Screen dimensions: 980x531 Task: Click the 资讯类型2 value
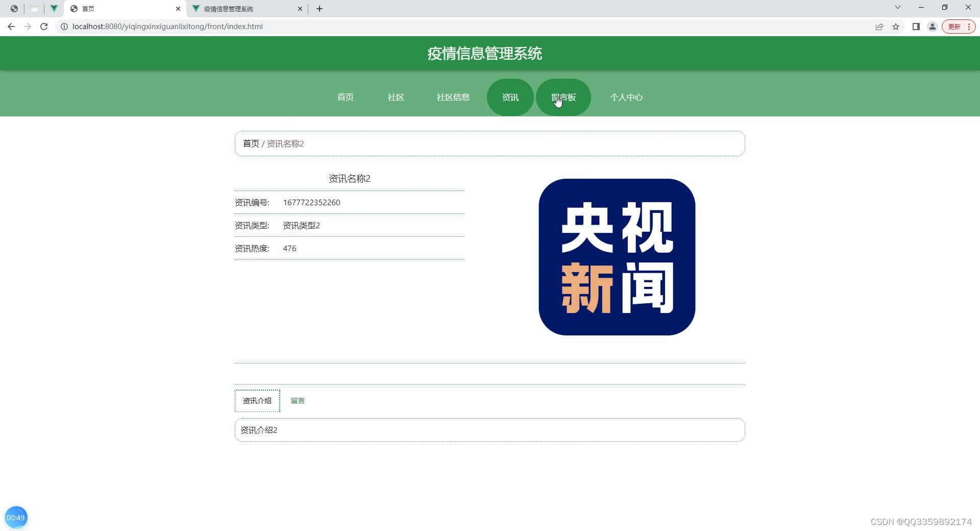pyautogui.click(x=302, y=226)
